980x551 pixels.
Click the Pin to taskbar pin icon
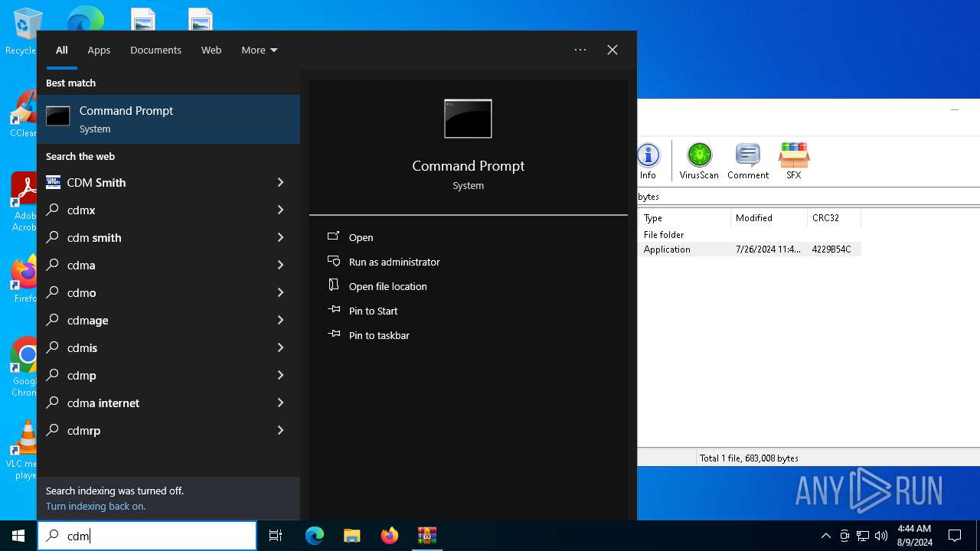(x=334, y=334)
